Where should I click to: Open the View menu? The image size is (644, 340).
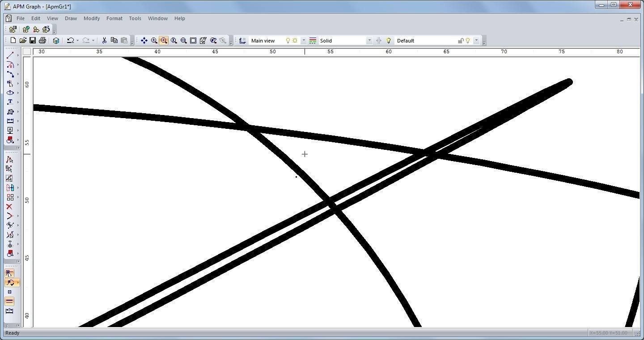52,18
